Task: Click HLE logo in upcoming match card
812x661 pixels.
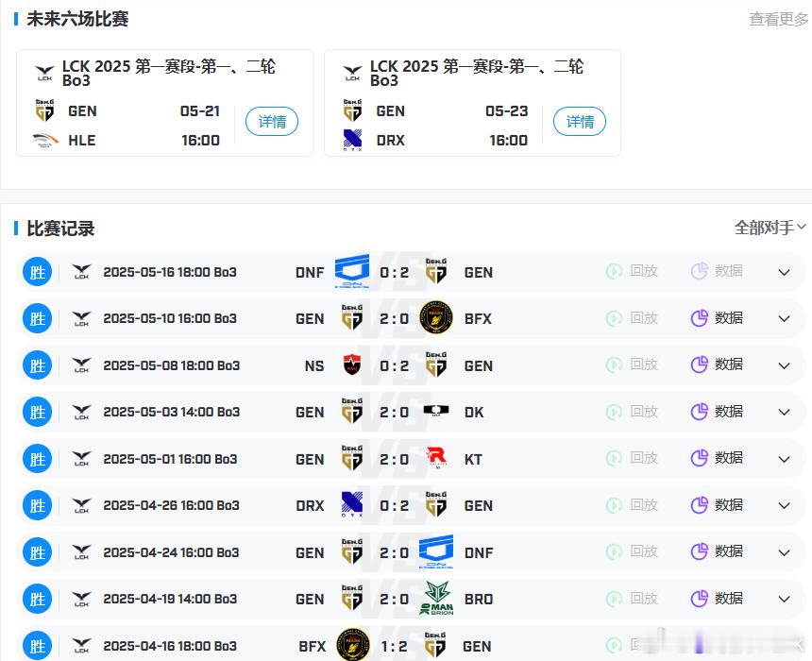Action: pos(45,140)
